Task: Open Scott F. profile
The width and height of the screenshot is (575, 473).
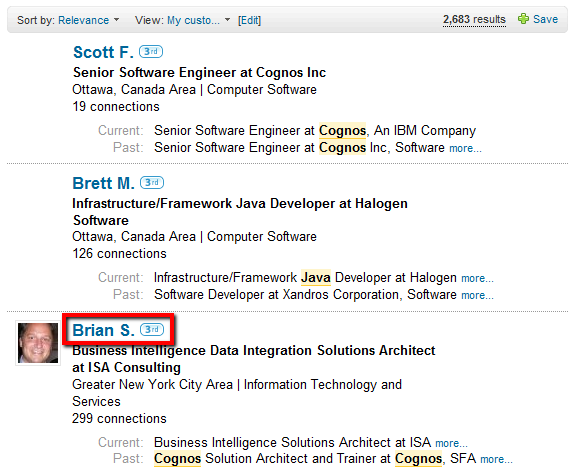Action: 103,52
